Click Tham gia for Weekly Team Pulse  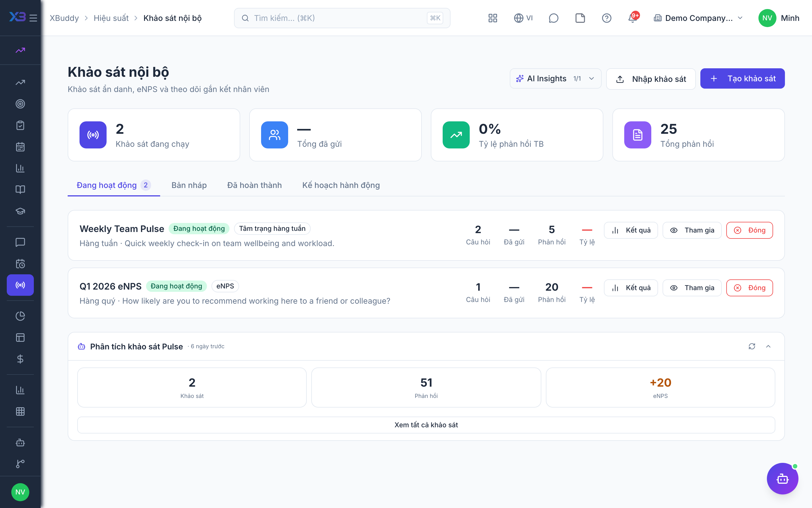[692, 230]
